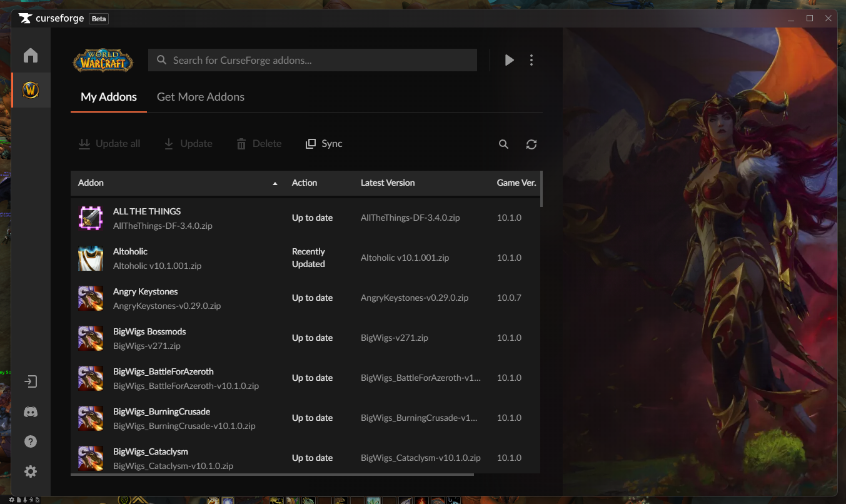Open the Discord icon in sidebar
Viewport: 846px width, 504px height.
point(31,411)
